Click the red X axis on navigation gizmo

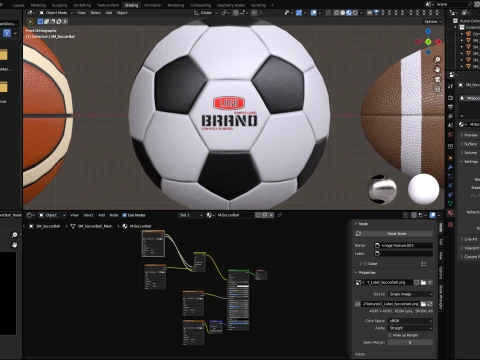click(438, 42)
